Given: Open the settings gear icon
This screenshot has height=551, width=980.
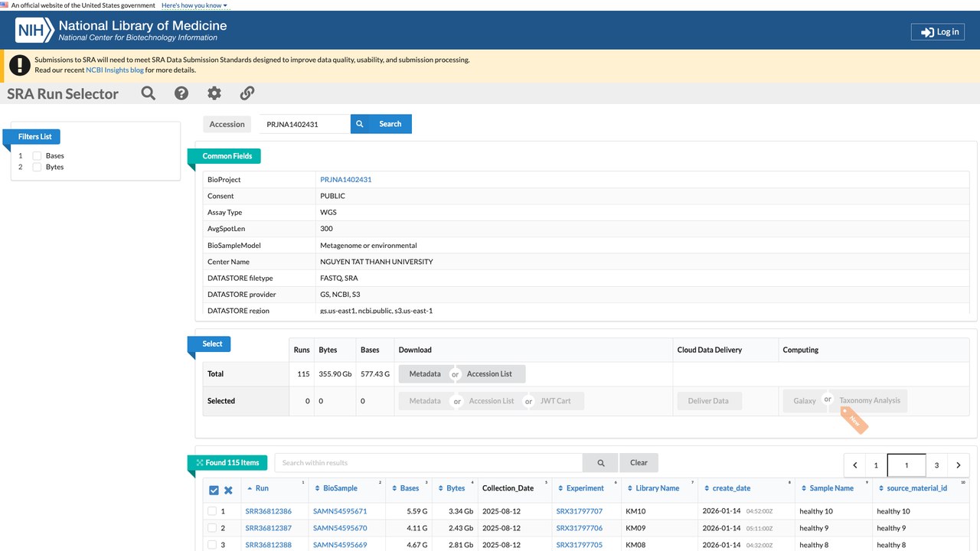Looking at the screenshot, I should [214, 93].
